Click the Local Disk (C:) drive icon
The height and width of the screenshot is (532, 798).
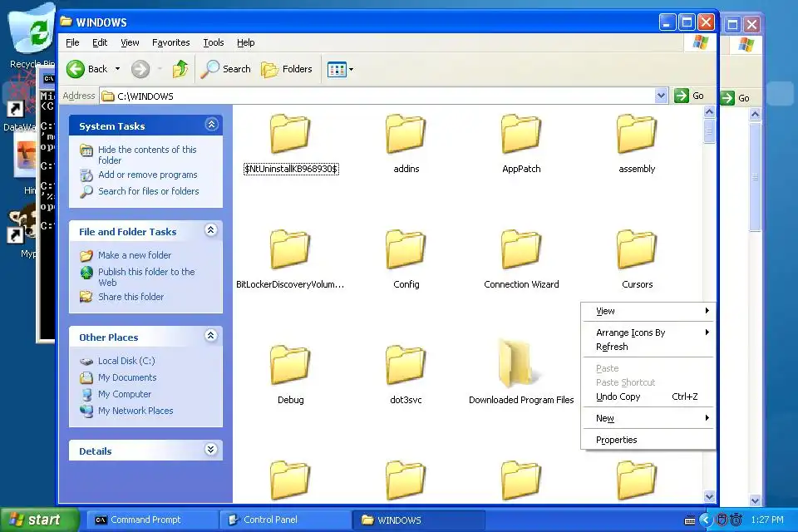(86, 361)
